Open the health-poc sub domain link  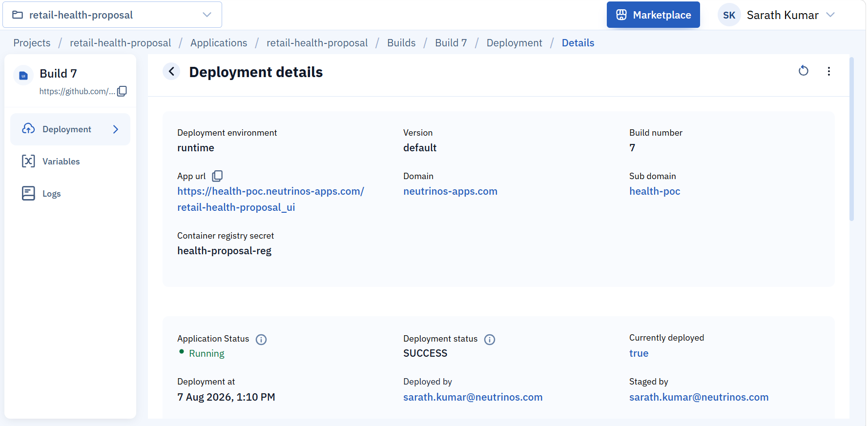[x=655, y=191]
